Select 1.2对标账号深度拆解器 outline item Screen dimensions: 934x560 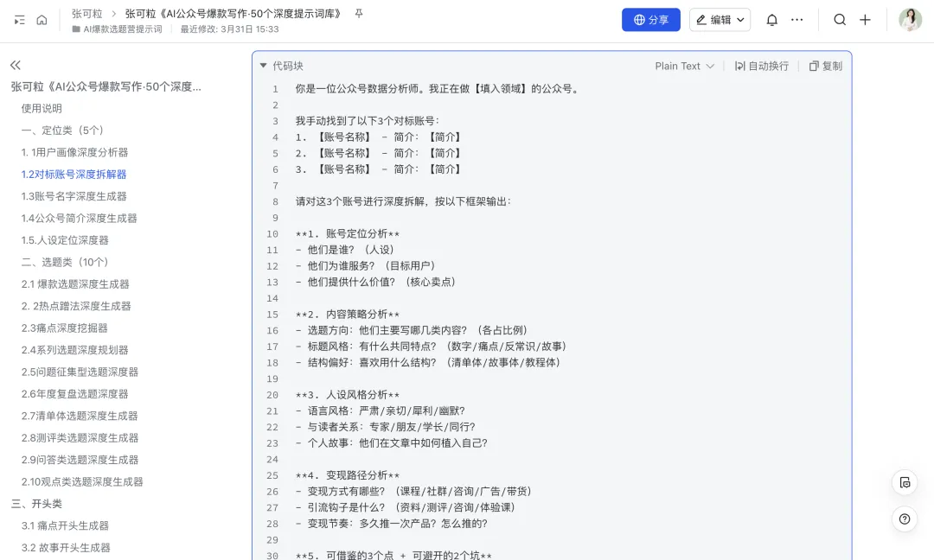[74, 175]
